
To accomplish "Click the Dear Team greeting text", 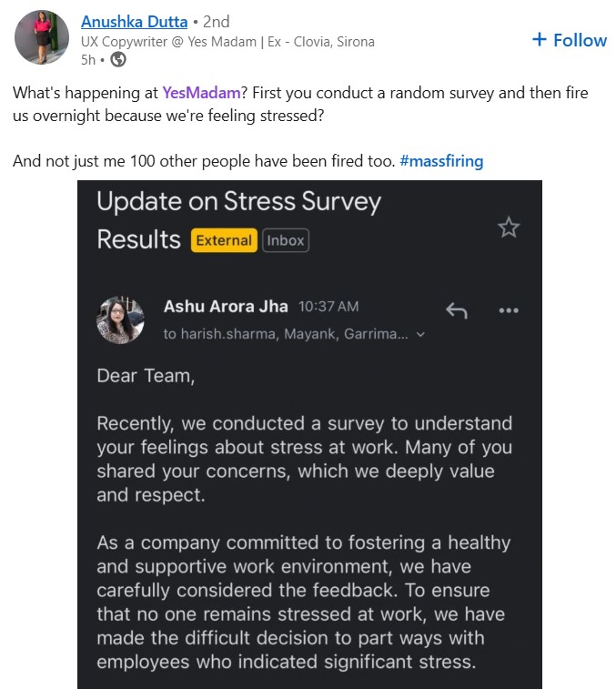I will tap(146, 376).
